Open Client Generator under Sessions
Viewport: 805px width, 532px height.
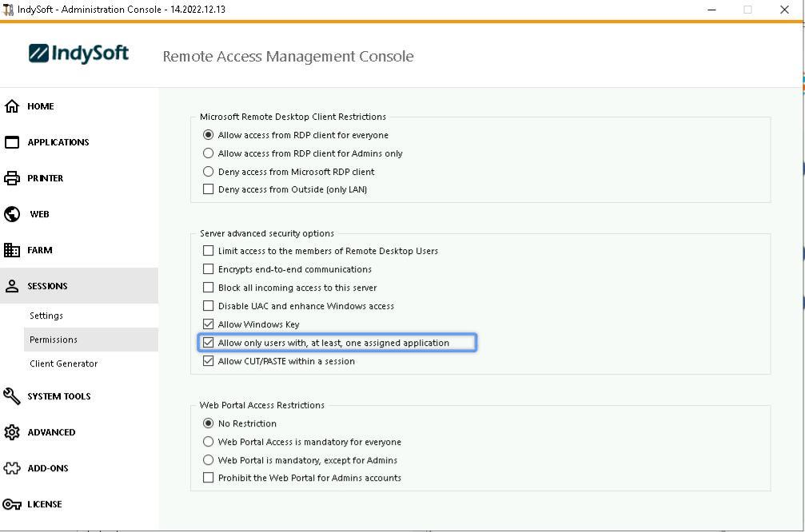click(x=64, y=363)
